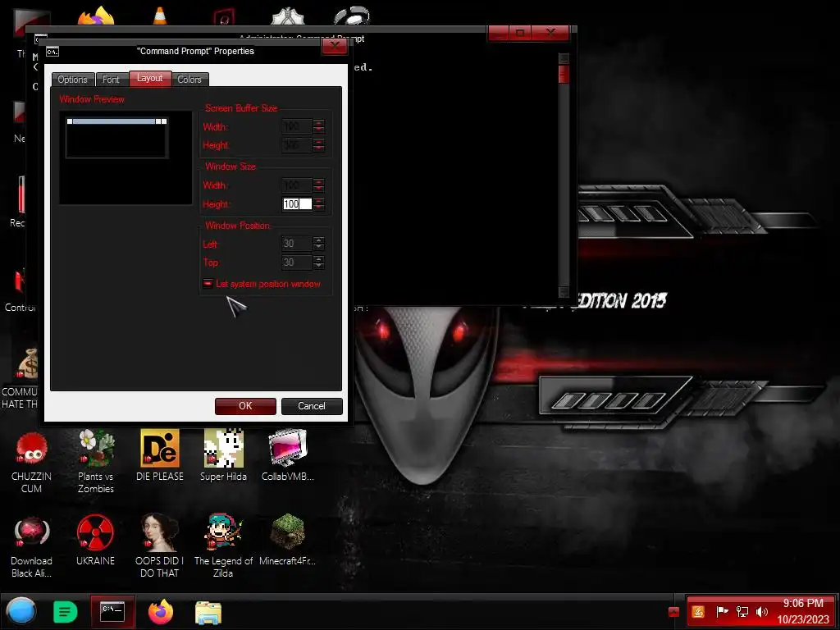
Task: Click the volume speaker tray icon
Action: [762, 612]
